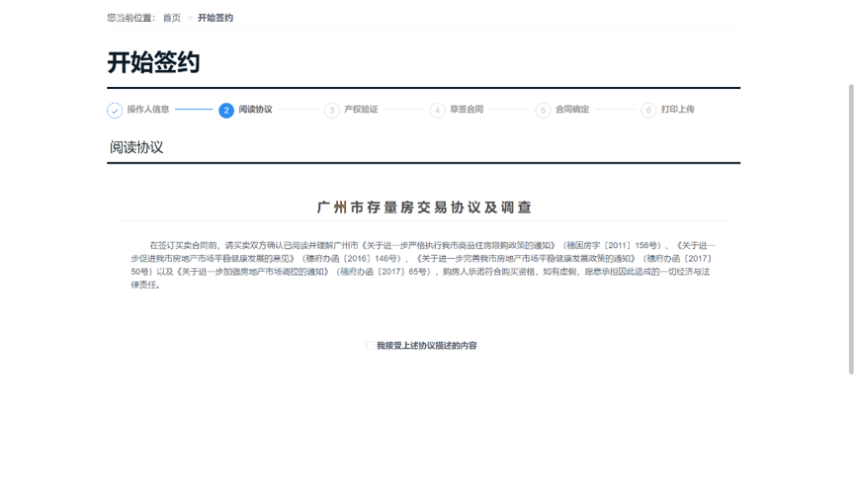Select the 操作人信息 step label

point(147,109)
